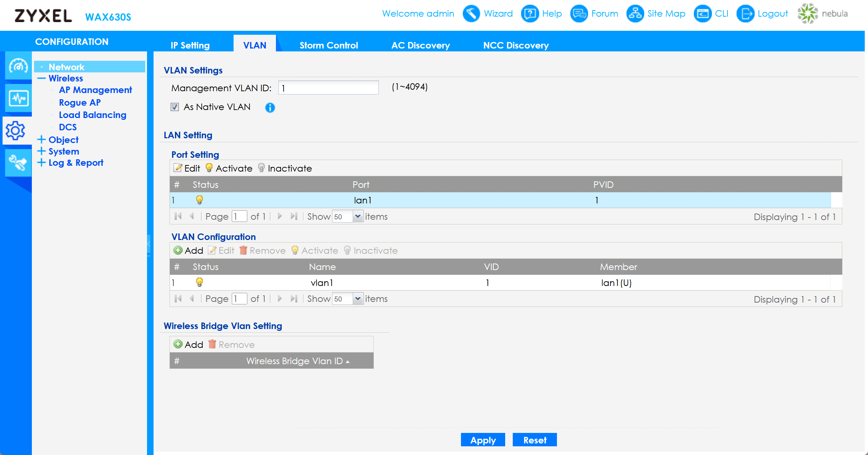The width and height of the screenshot is (868, 455).
Task: Open VLAN Configuration items-per-page dropdown
Action: pyautogui.click(x=358, y=299)
